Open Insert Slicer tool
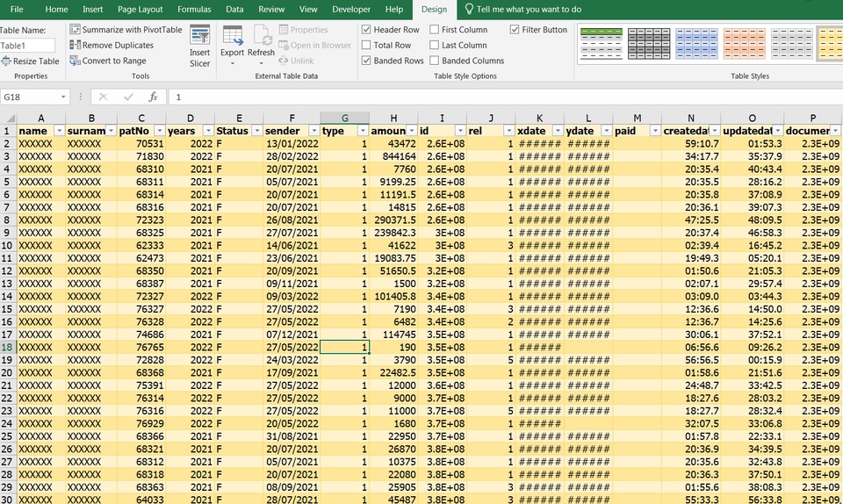Image resolution: width=843 pixels, height=504 pixels. (199, 47)
